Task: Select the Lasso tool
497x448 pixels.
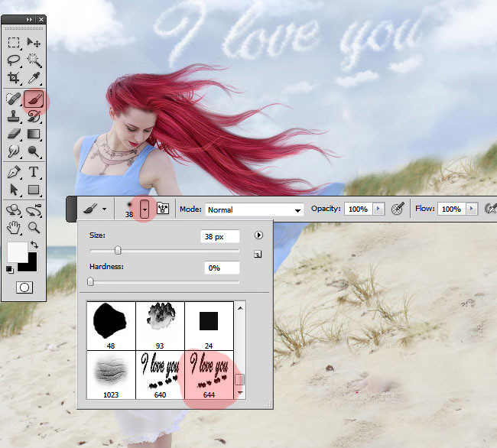Action: (14, 60)
